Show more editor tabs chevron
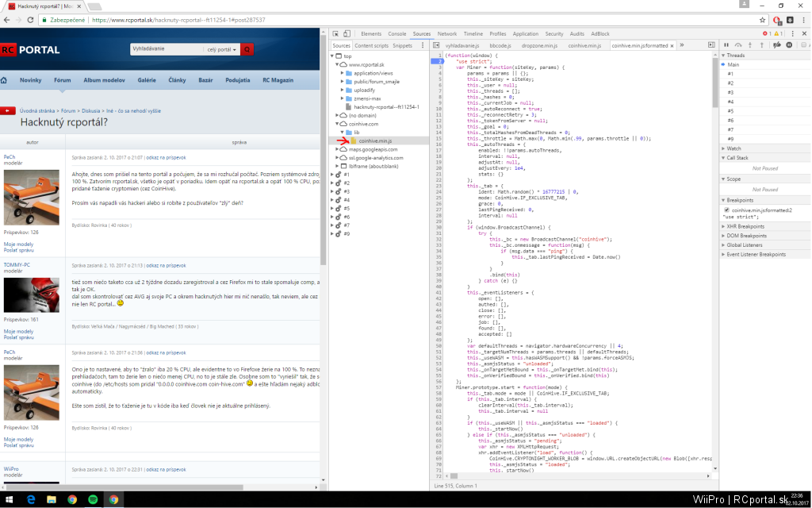Image resolution: width=812 pixels, height=508 pixels. (682, 45)
